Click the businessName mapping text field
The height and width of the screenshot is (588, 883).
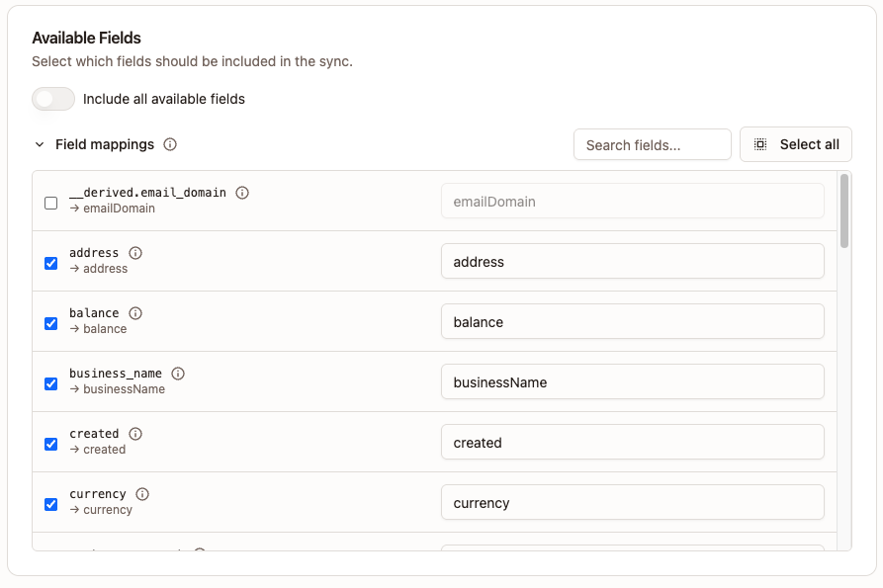632,382
